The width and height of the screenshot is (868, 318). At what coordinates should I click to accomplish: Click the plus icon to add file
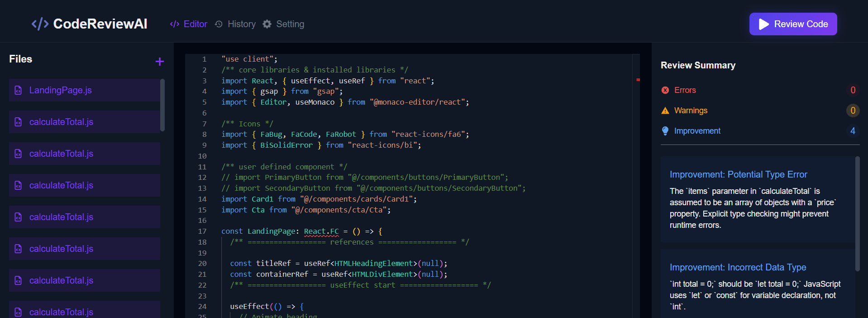[159, 62]
